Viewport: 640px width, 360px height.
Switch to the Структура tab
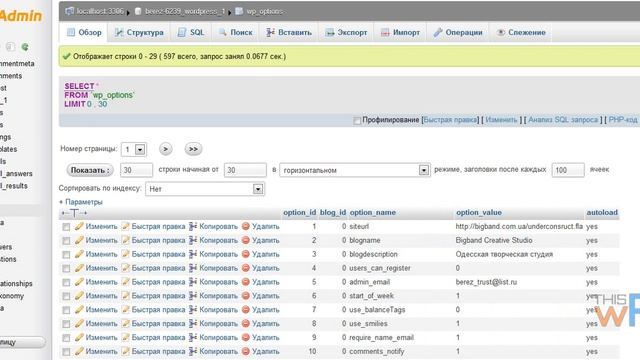click(139, 32)
